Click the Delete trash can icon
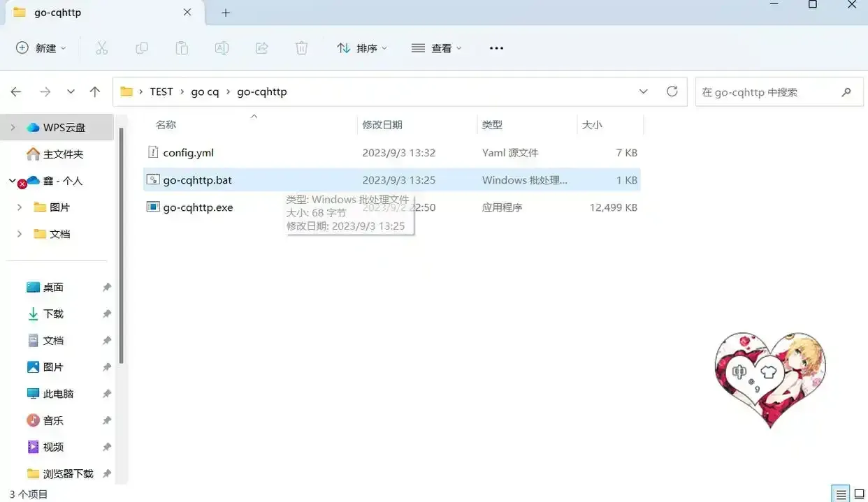This screenshot has width=868, height=502. 302,48
